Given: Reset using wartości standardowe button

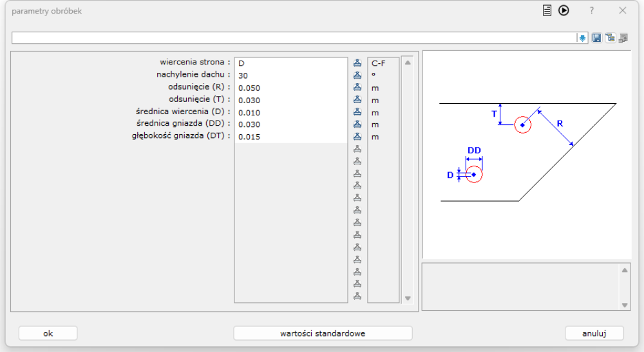Looking at the screenshot, I should pos(323,333).
